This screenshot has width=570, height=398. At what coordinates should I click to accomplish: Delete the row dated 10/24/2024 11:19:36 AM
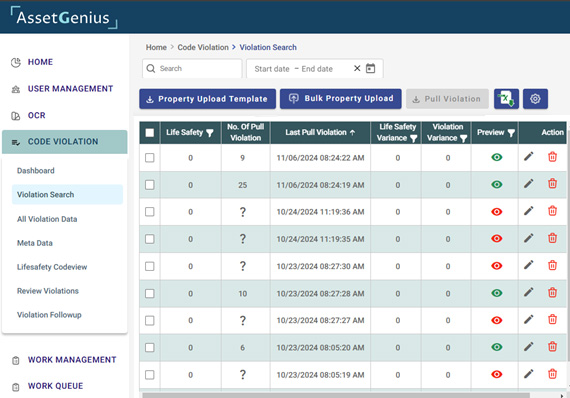coord(552,211)
